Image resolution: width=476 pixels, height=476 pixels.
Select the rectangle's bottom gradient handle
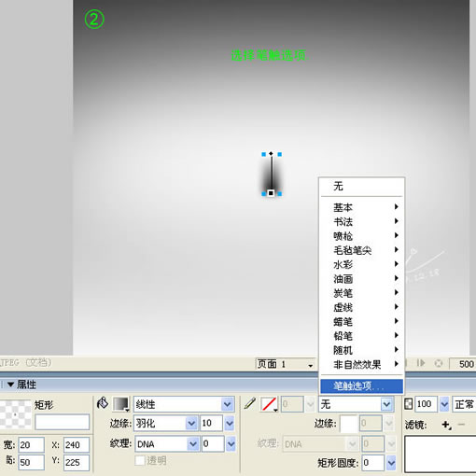pos(271,193)
